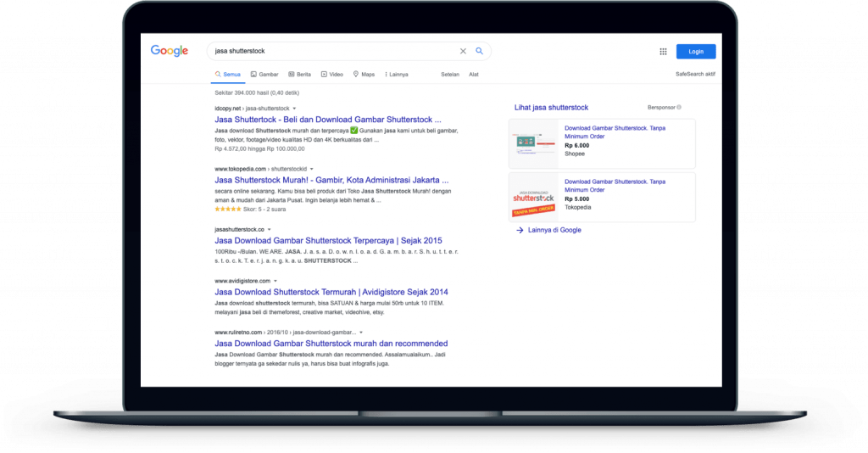The width and height of the screenshot is (868, 453).
Task: Open 'Jasa Shuttertock - Beli dan Download' result
Action: coord(328,120)
